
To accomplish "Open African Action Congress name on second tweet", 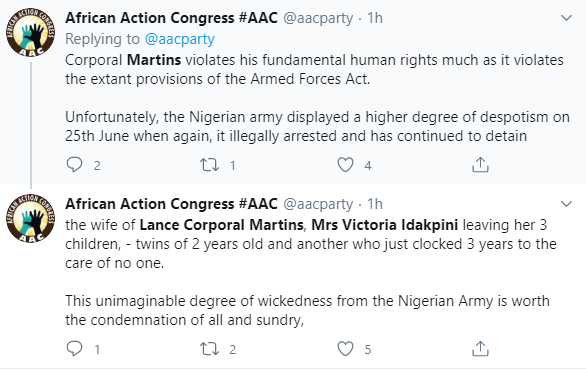I will point(171,204).
